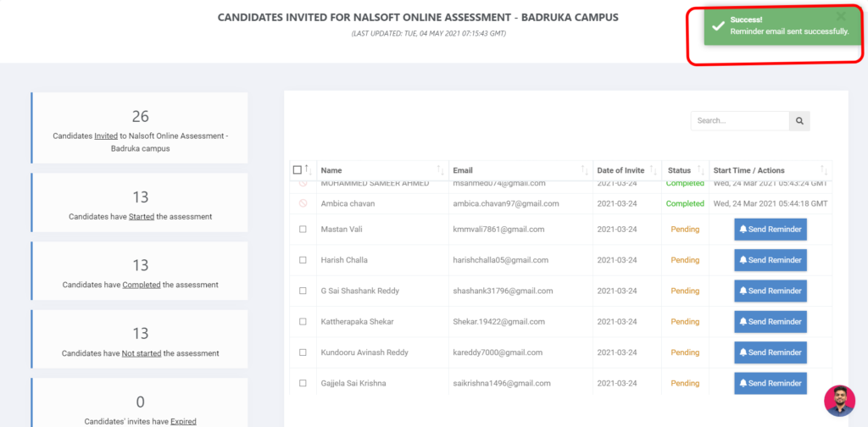Sort by Status column arrows

[701, 170]
